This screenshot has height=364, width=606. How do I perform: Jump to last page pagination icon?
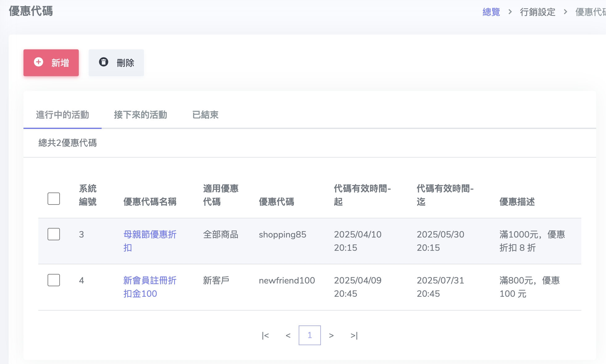(x=354, y=335)
